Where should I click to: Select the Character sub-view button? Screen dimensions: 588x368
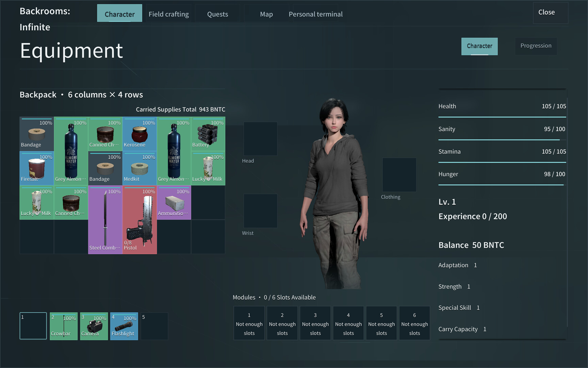point(479,46)
